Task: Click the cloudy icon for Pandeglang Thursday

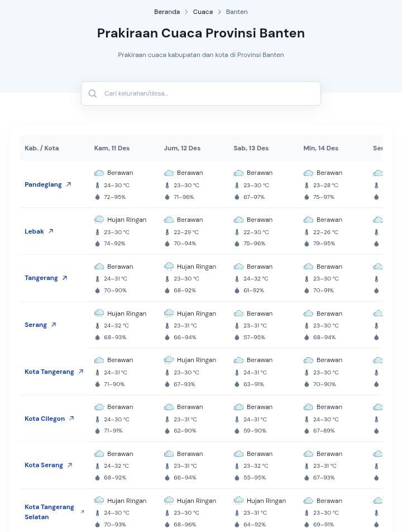Action: [x=99, y=173]
